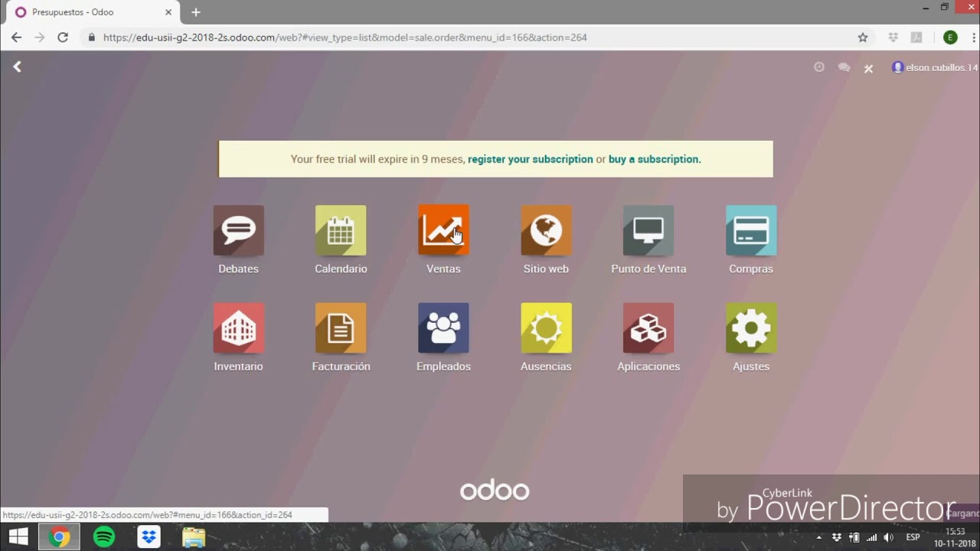Click the buy a subscription link
980x551 pixels.
point(653,159)
